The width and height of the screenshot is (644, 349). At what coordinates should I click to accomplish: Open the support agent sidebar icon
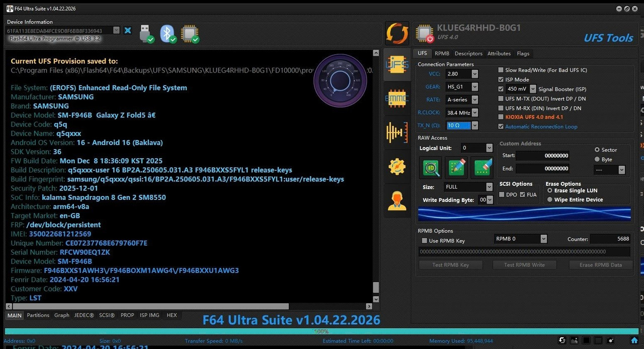[397, 200]
